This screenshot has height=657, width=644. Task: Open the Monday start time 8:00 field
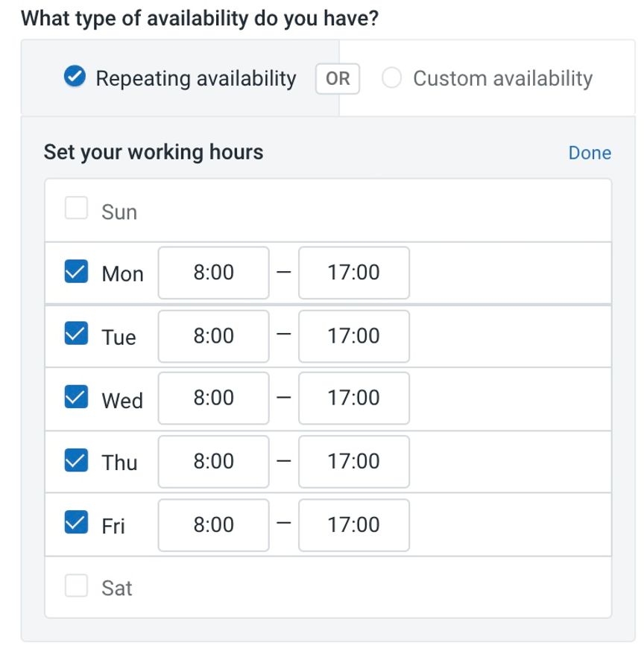point(213,273)
